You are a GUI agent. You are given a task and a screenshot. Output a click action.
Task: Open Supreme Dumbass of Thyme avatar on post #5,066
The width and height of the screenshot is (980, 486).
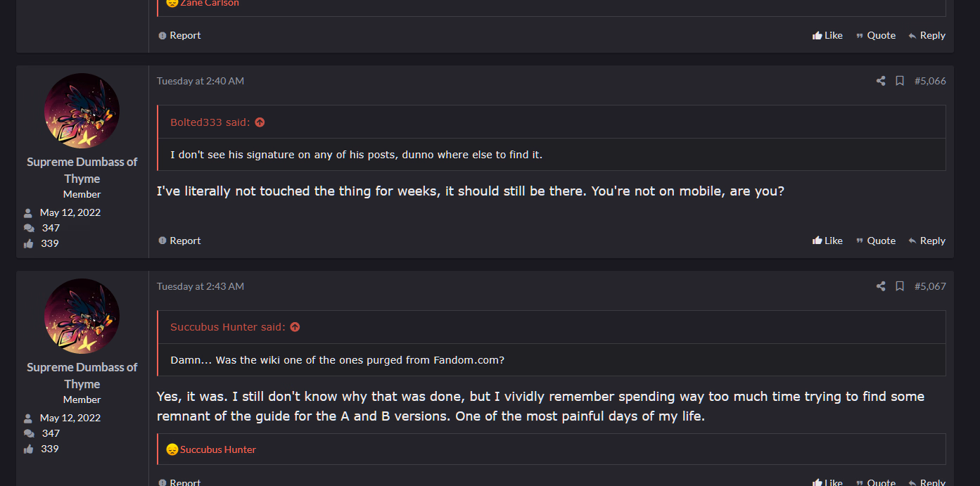point(82,110)
